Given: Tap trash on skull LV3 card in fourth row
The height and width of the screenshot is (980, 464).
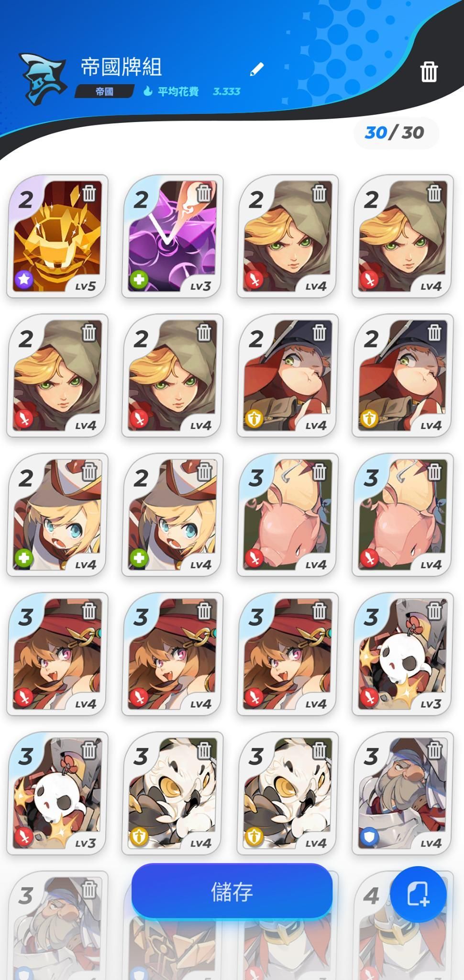Looking at the screenshot, I should pyautogui.click(x=434, y=611).
